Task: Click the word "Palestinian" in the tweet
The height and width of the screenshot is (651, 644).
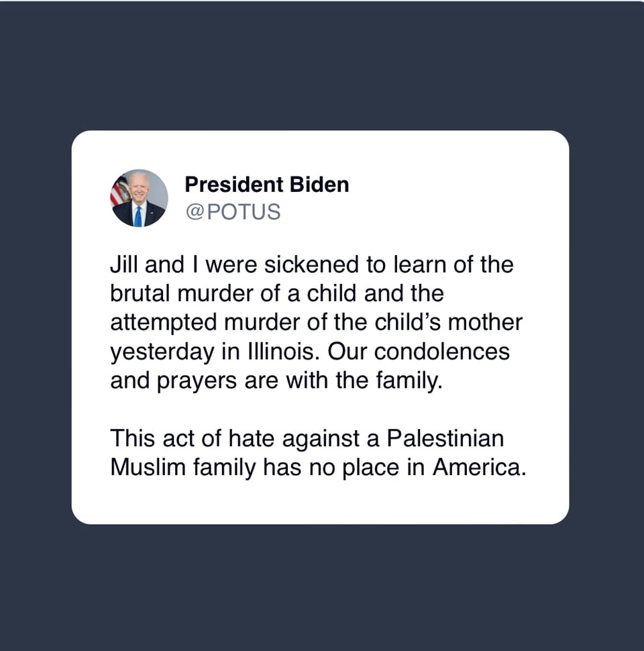Action: (x=445, y=438)
